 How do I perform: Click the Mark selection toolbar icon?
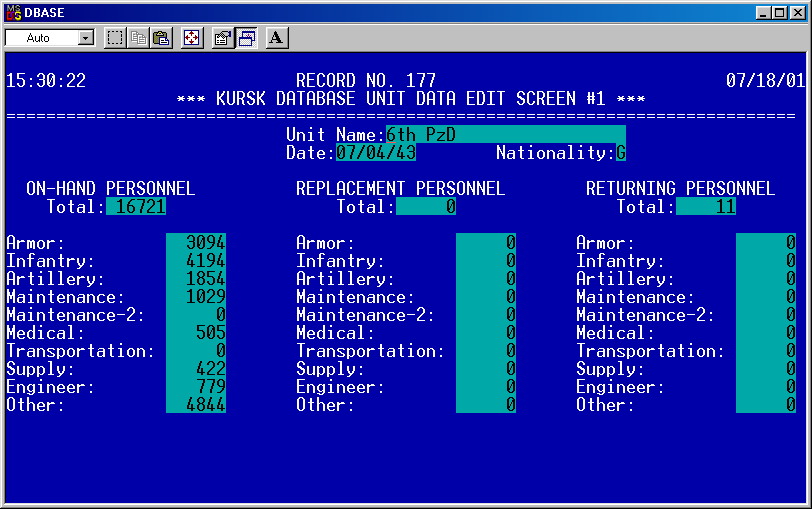click(115, 38)
